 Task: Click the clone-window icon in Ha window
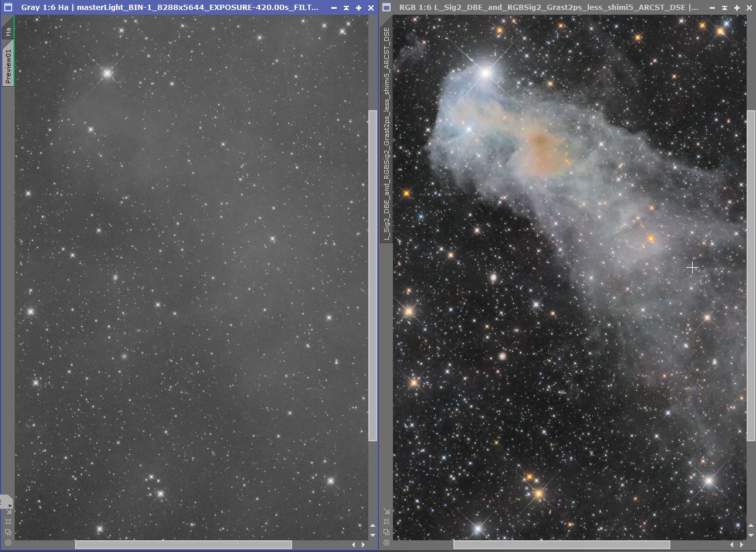[8, 532]
